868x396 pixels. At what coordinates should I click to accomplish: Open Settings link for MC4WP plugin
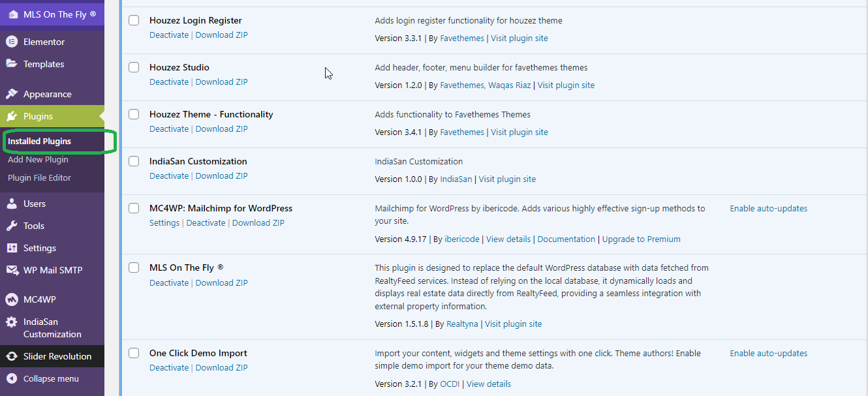(164, 223)
